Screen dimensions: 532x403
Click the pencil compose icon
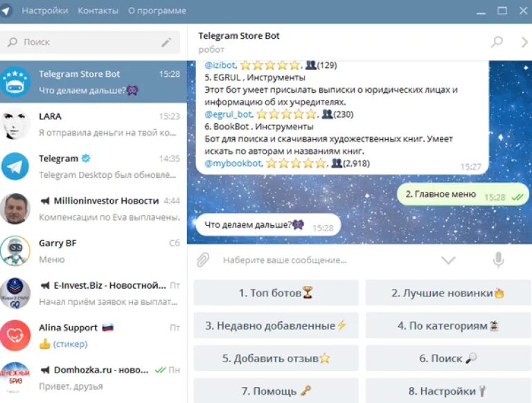tap(166, 42)
